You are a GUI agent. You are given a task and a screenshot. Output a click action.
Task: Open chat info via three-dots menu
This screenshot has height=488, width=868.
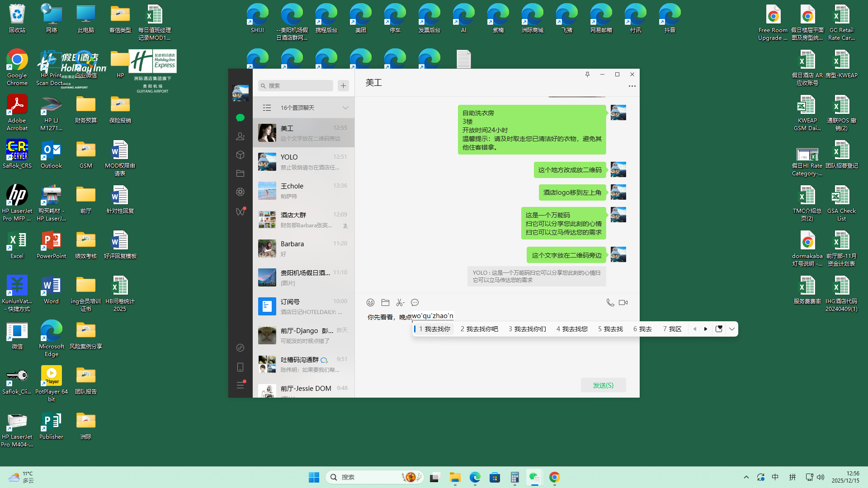(632, 86)
